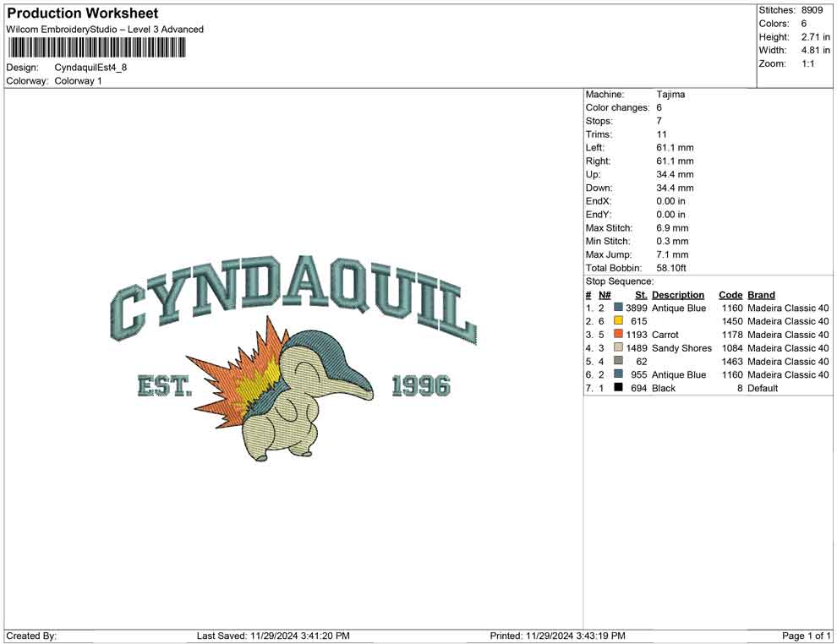Click thread code 1084
Image resolution: width=837 pixels, height=644 pixels.
[732, 348]
